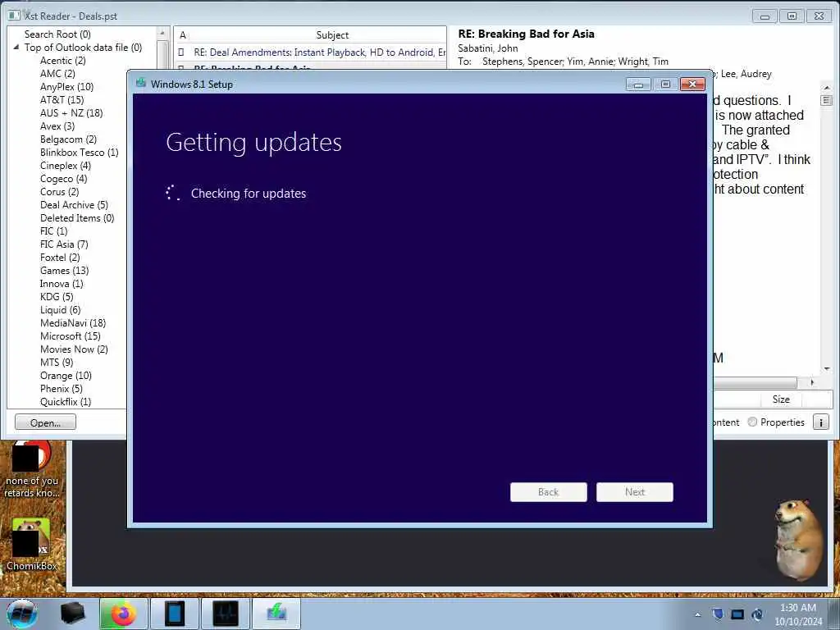Click the small icon beside message body scrollbar
Screen dimensions: 840x630
pos(827,100)
